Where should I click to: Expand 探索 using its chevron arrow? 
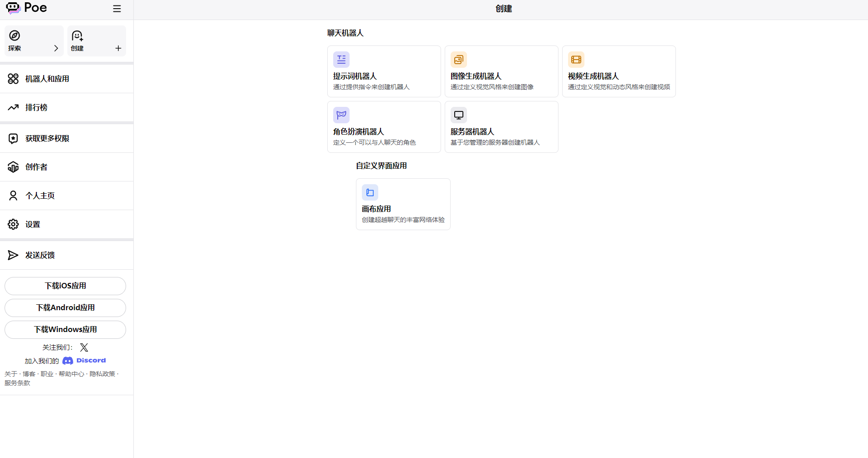click(x=56, y=48)
